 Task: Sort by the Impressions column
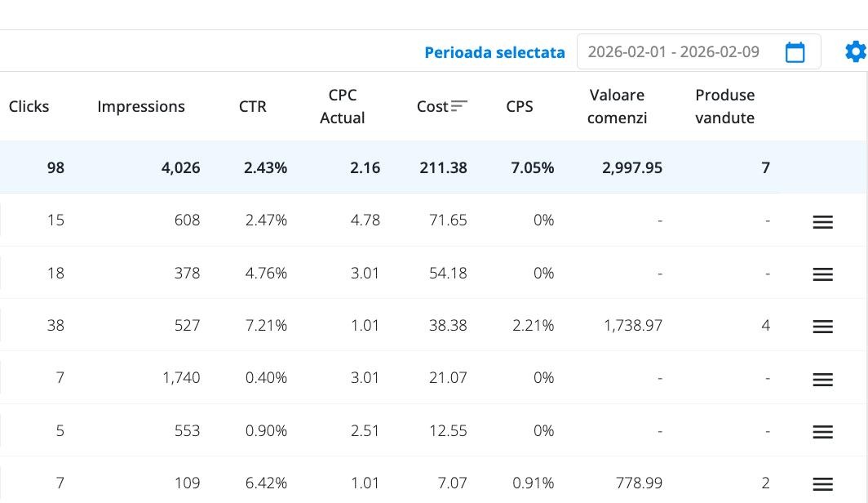coord(141,106)
